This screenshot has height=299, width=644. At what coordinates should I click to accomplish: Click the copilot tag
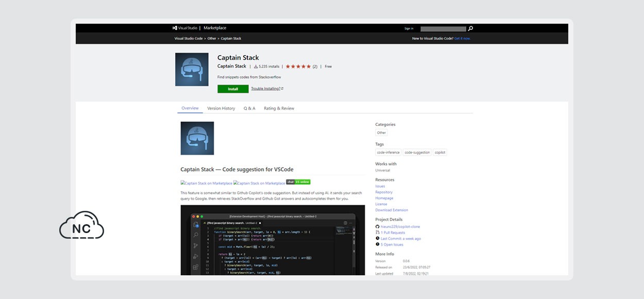click(440, 153)
